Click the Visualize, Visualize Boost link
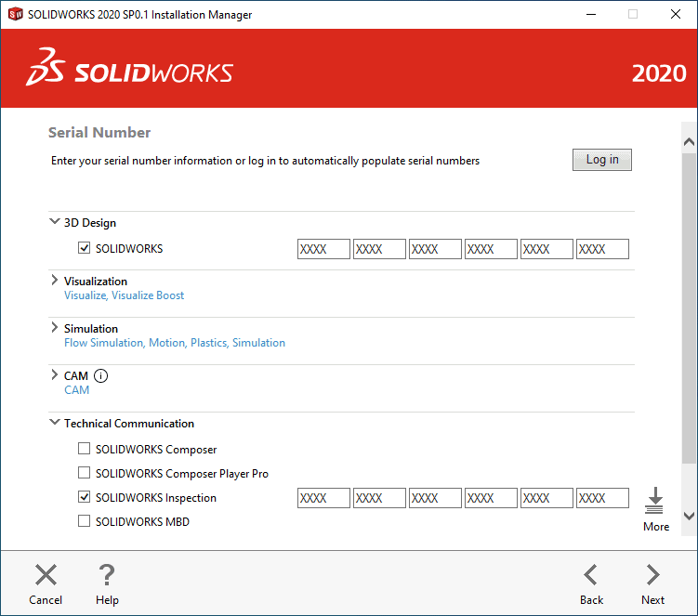Image resolution: width=698 pixels, height=616 pixels. tap(124, 295)
